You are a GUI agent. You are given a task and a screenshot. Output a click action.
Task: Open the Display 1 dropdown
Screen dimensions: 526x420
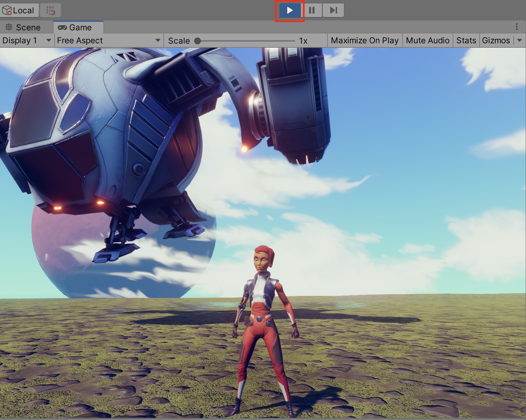(x=27, y=40)
